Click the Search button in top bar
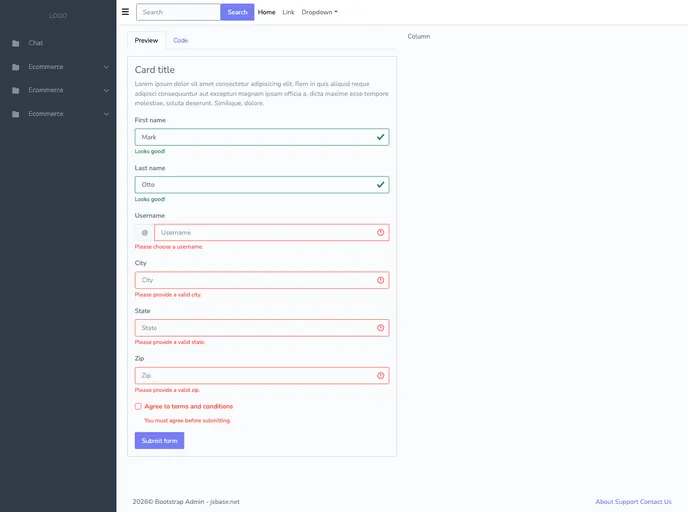The height and width of the screenshot is (512, 688). point(237,12)
